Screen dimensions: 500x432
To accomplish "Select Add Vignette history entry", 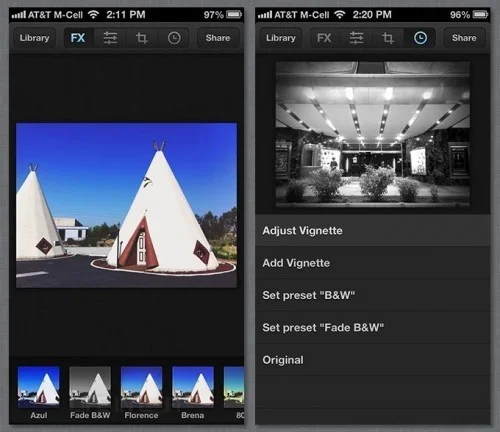I will 373,263.
